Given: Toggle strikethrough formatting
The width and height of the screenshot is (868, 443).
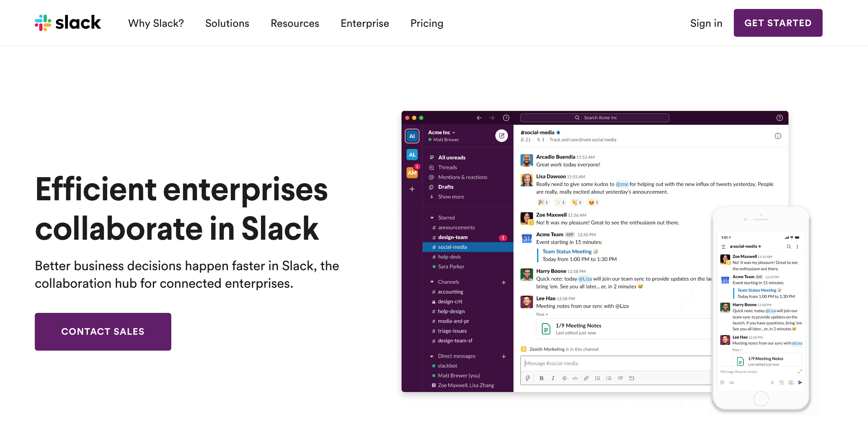Looking at the screenshot, I should pos(565,378).
